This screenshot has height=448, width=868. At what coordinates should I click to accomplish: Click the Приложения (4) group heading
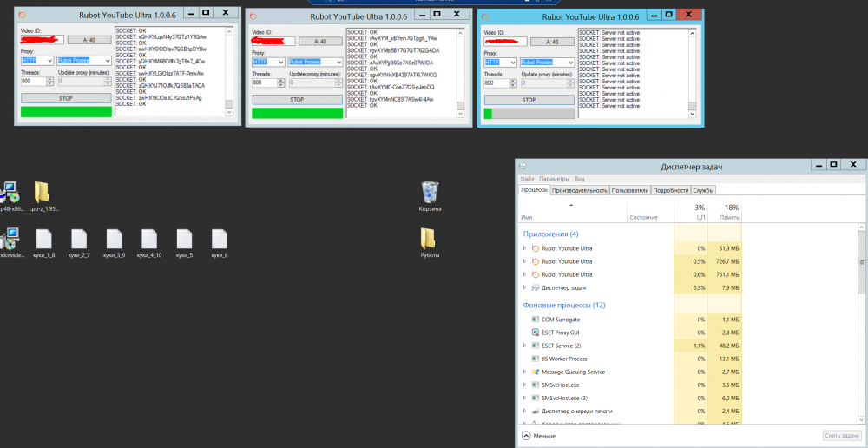pos(550,234)
